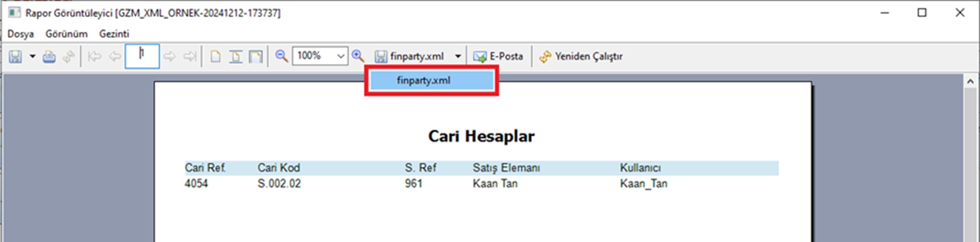Screen dimensions: 980x242
Task: Click the grayed-out refresh icon beside print
Action: pyautogui.click(x=69, y=57)
